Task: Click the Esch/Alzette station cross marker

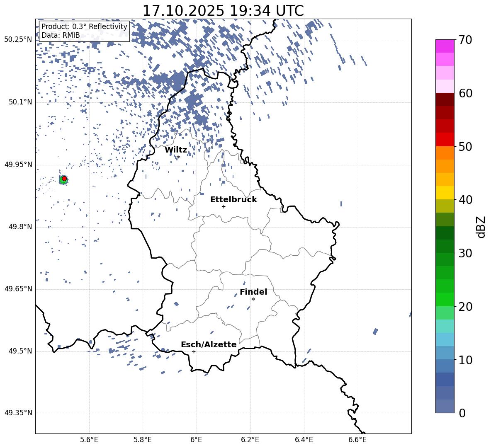Action: (194, 351)
